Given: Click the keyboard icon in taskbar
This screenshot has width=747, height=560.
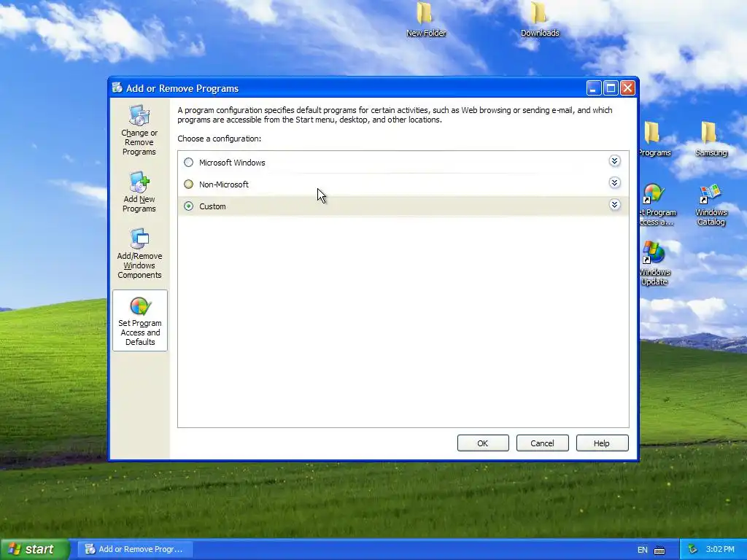Looking at the screenshot, I should coord(659,550).
